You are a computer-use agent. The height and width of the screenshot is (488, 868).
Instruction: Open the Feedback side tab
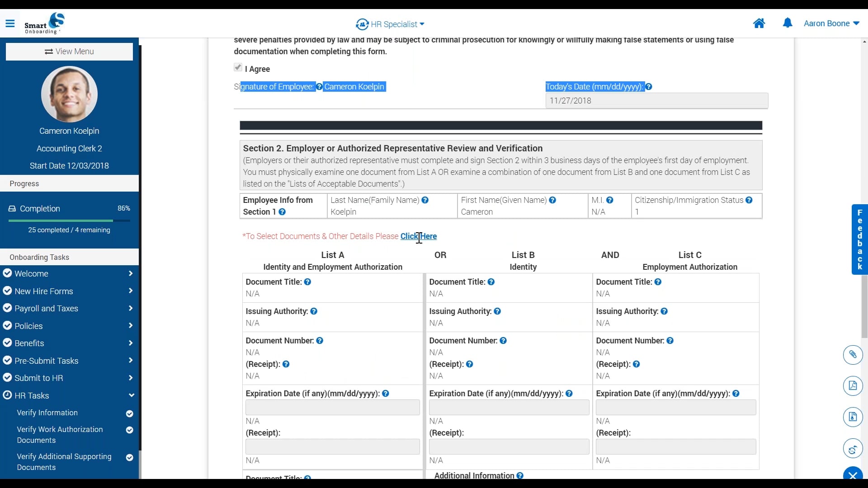pyautogui.click(x=860, y=239)
